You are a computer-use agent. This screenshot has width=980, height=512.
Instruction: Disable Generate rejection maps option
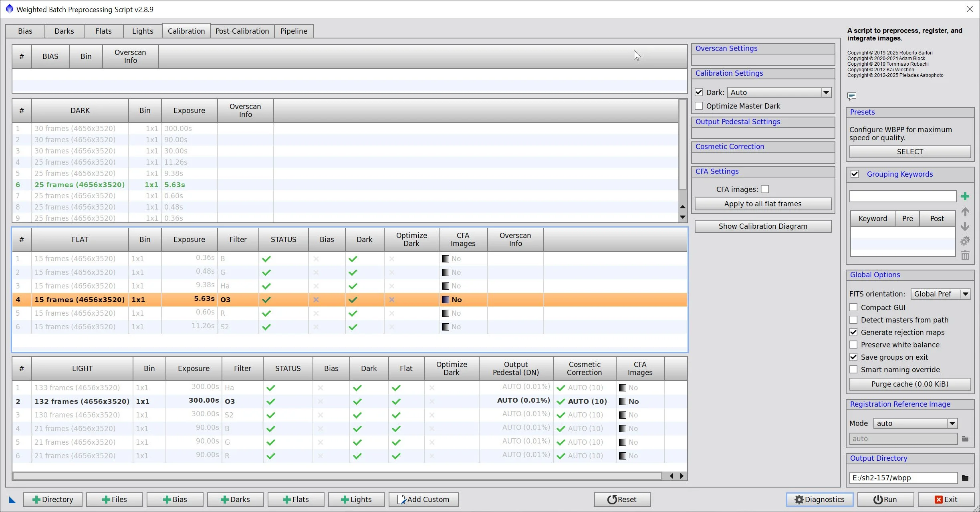coord(853,333)
